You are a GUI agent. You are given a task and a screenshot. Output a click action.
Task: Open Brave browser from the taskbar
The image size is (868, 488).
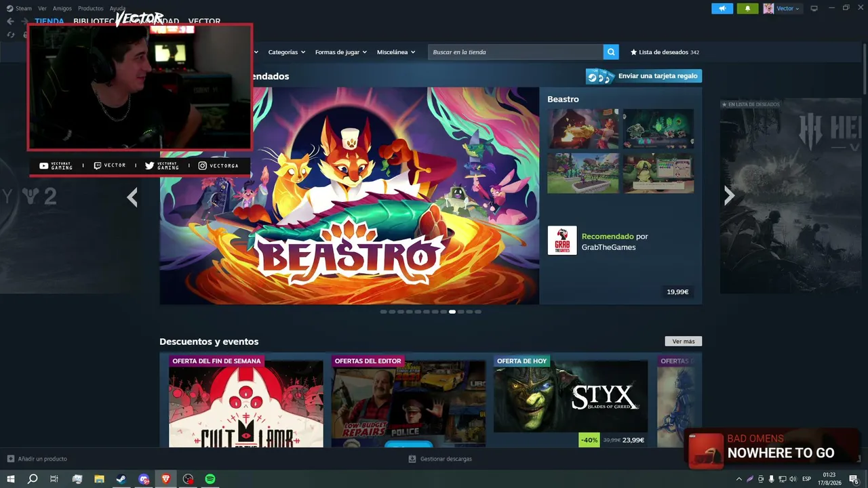pyautogui.click(x=166, y=479)
